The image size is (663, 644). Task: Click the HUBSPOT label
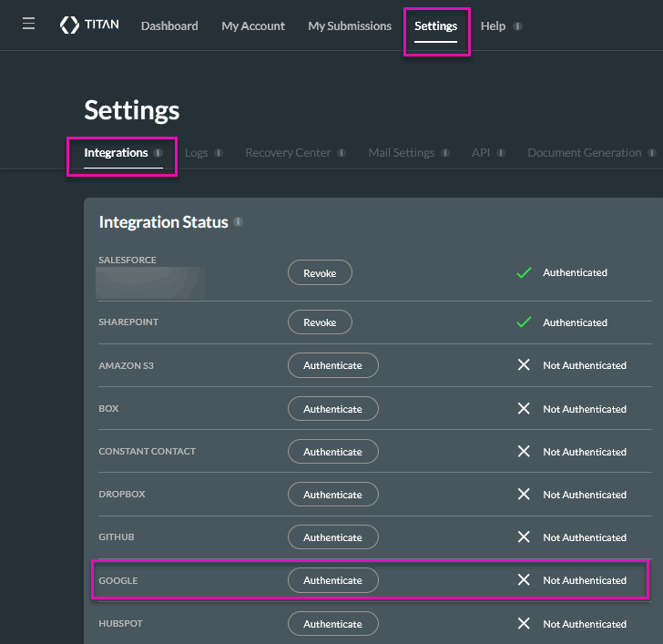pos(120,624)
